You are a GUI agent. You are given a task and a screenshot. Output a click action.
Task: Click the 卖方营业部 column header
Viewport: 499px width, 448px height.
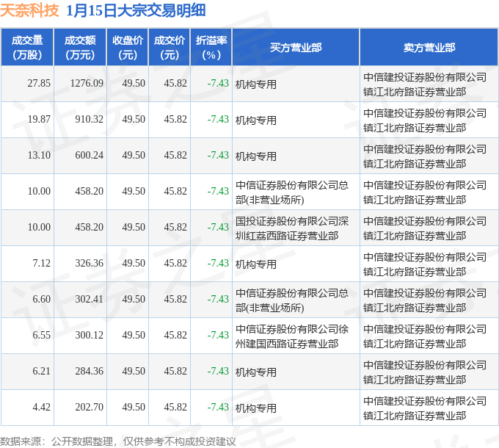coord(429,48)
